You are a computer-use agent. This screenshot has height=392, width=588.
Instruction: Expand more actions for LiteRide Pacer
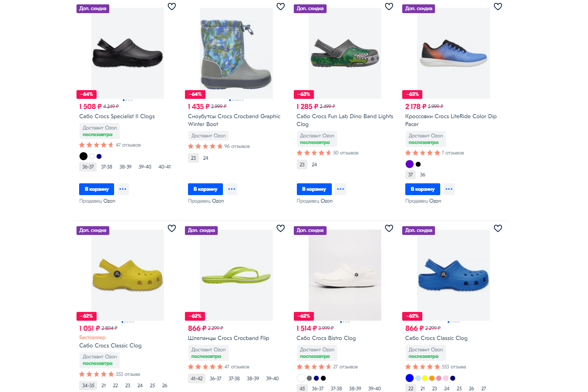(x=449, y=189)
